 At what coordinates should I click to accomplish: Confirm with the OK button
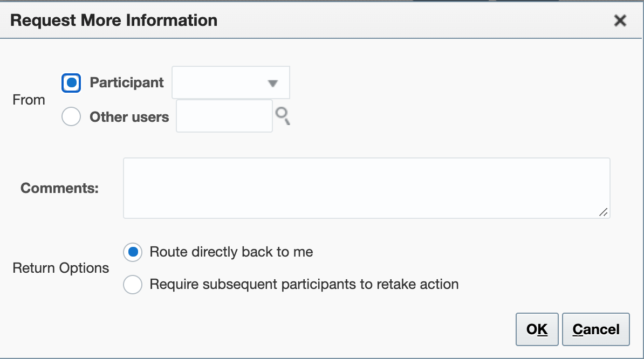(x=537, y=329)
